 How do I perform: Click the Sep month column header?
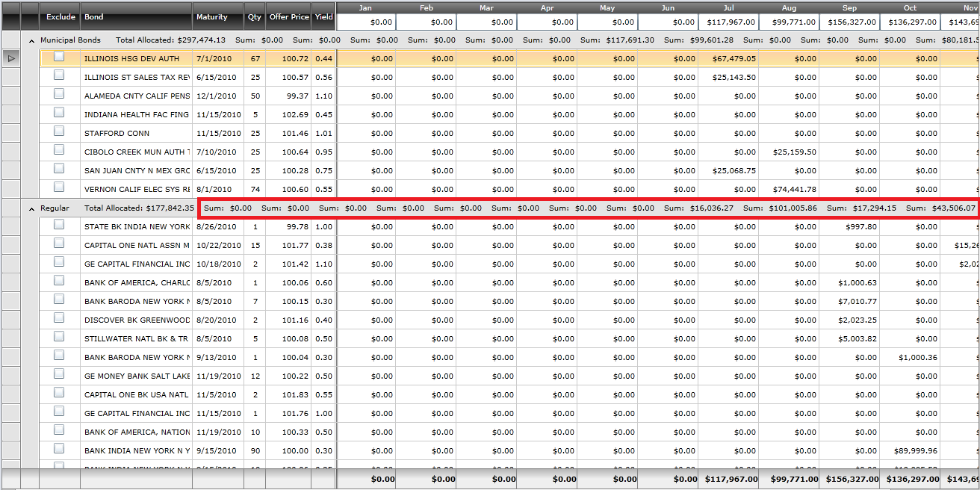click(849, 7)
